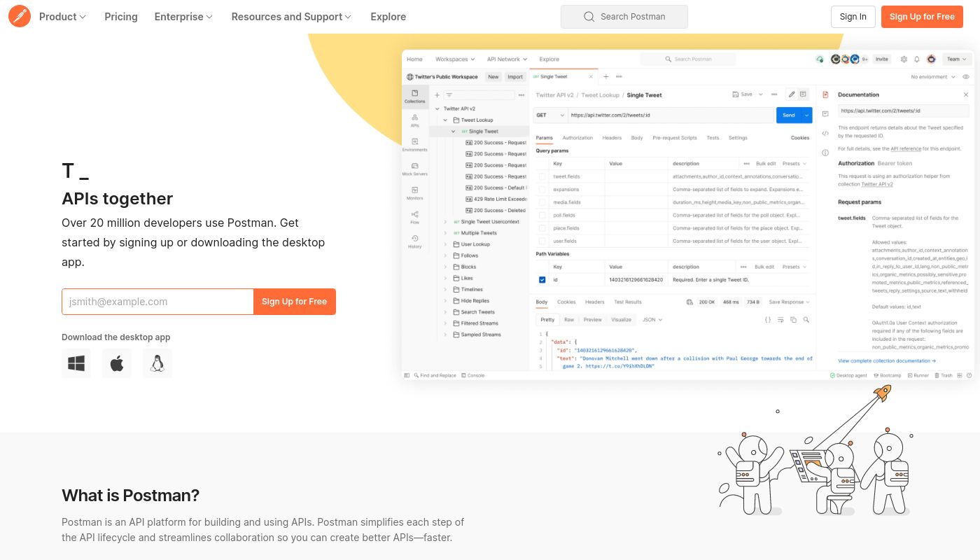Image resolution: width=980 pixels, height=560 pixels.
Task: Open APIs in the app sidebar
Action: coord(414,120)
